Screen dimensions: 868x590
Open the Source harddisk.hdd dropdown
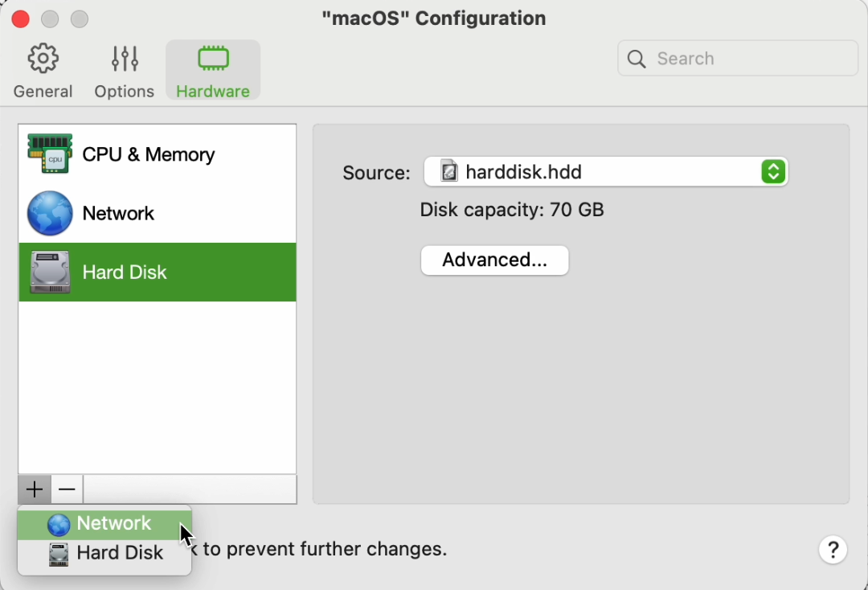[595, 171]
